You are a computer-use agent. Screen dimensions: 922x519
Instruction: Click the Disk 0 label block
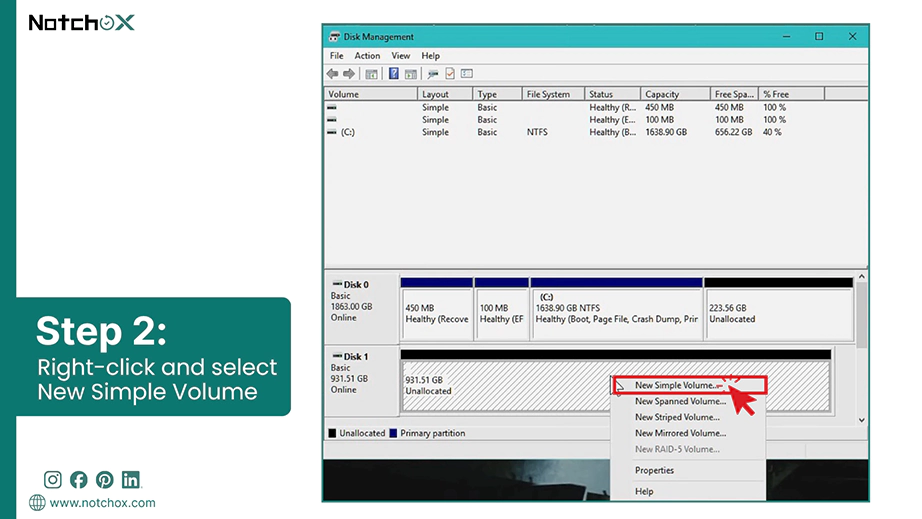362,307
